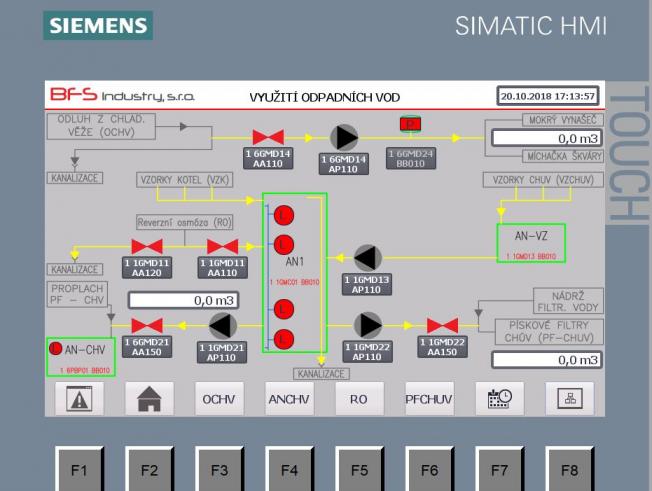Select label 1 1GMD22 AP110
Screen dimensions: 652x491
(x=367, y=352)
